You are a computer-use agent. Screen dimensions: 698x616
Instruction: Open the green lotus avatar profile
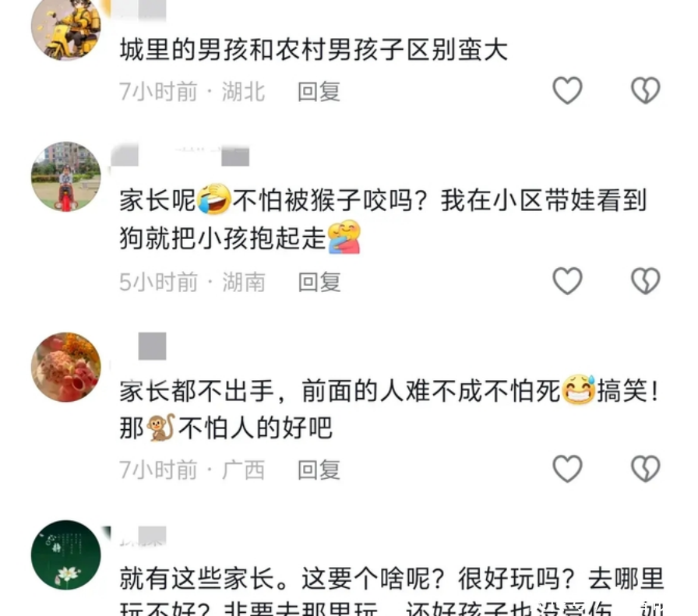(66, 555)
